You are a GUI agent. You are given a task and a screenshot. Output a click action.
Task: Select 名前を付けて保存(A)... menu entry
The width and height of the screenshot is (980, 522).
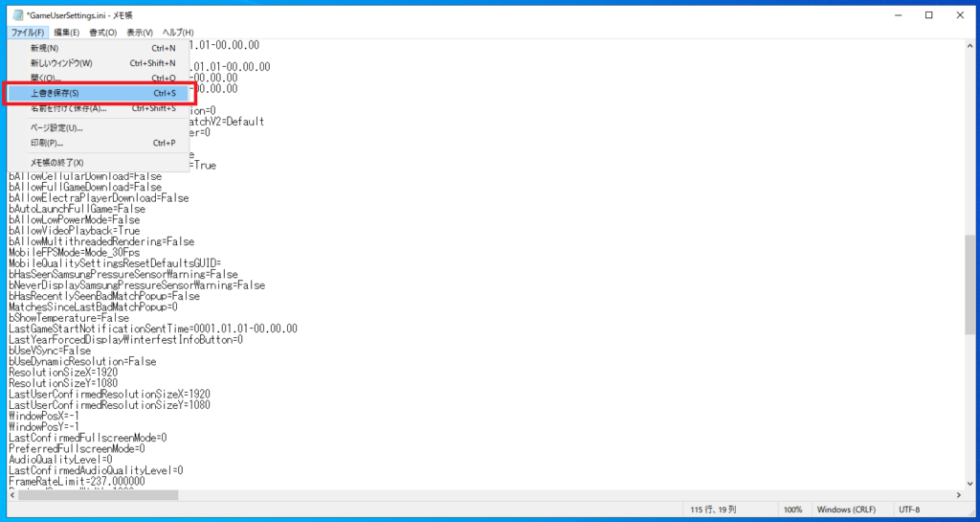[x=99, y=108]
